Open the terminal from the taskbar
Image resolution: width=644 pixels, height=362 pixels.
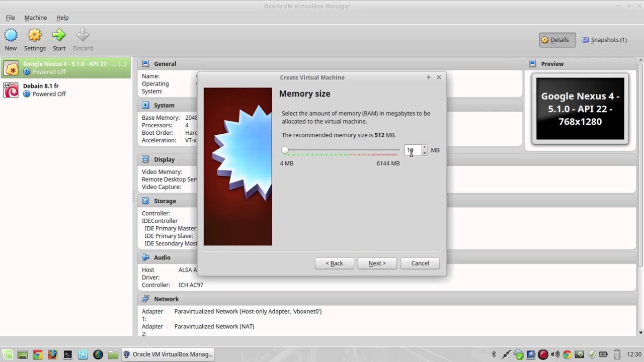68,354
